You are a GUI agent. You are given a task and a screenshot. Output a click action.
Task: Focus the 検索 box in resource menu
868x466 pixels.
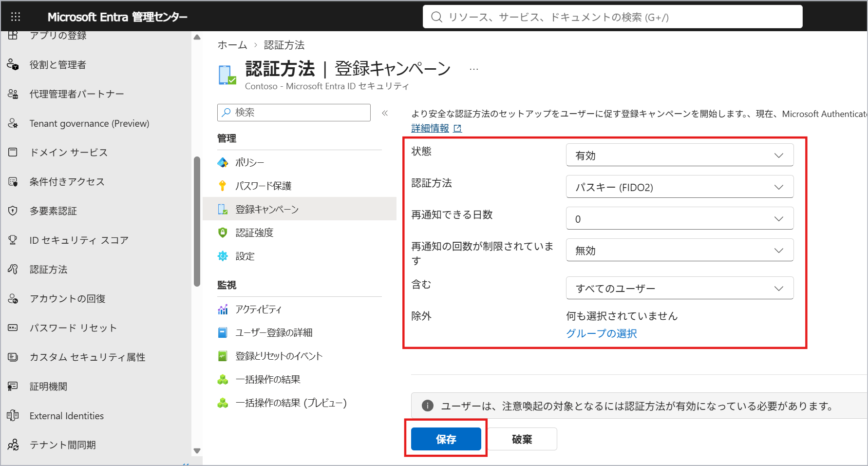tap(294, 113)
